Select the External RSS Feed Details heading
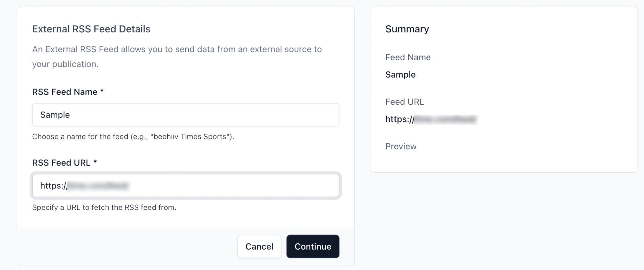644x270 pixels. pos(91,29)
